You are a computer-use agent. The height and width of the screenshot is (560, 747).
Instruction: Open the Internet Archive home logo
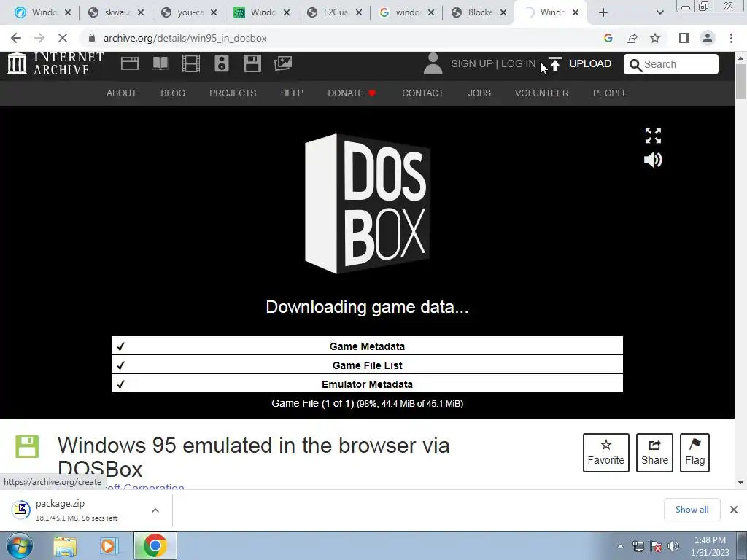(x=55, y=64)
